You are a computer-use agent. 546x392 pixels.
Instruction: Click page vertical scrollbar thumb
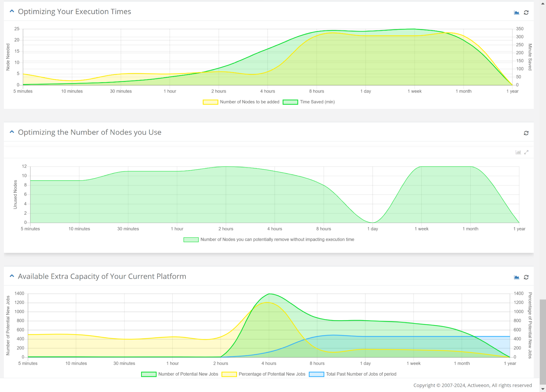(543, 342)
